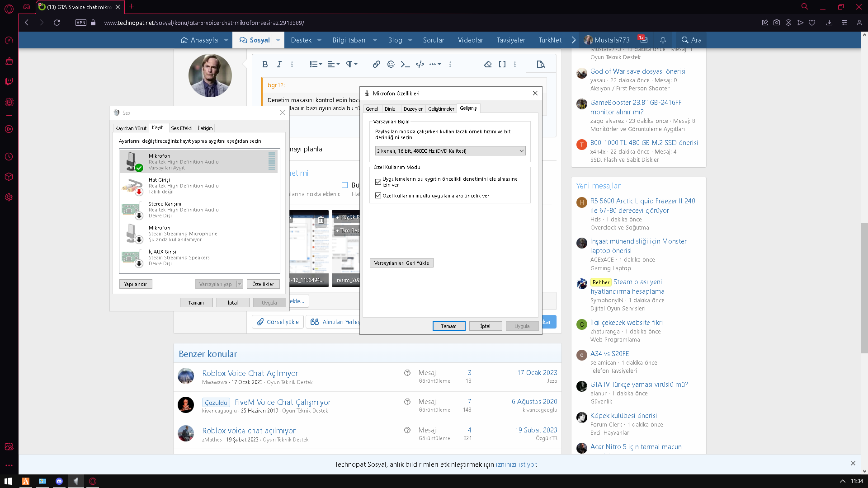This screenshot has height=488, width=868.
Task: Open notifications bell icon
Action: point(663,40)
